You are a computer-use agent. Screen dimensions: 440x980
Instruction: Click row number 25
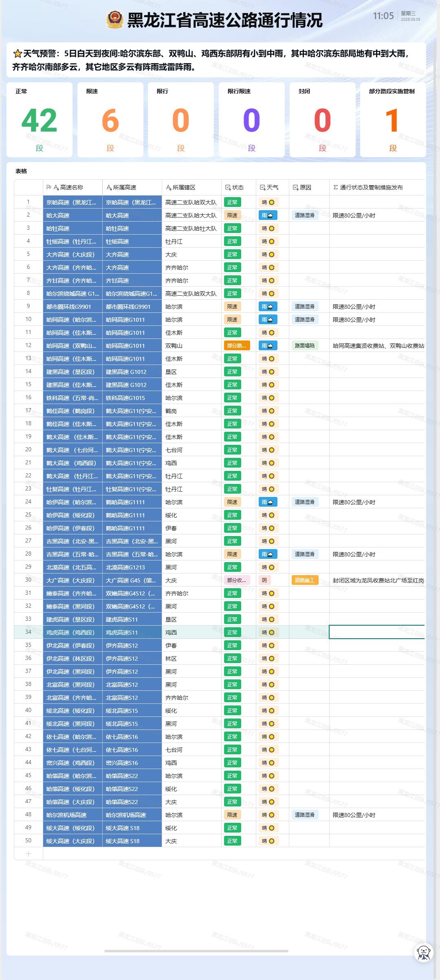(x=28, y=514)
